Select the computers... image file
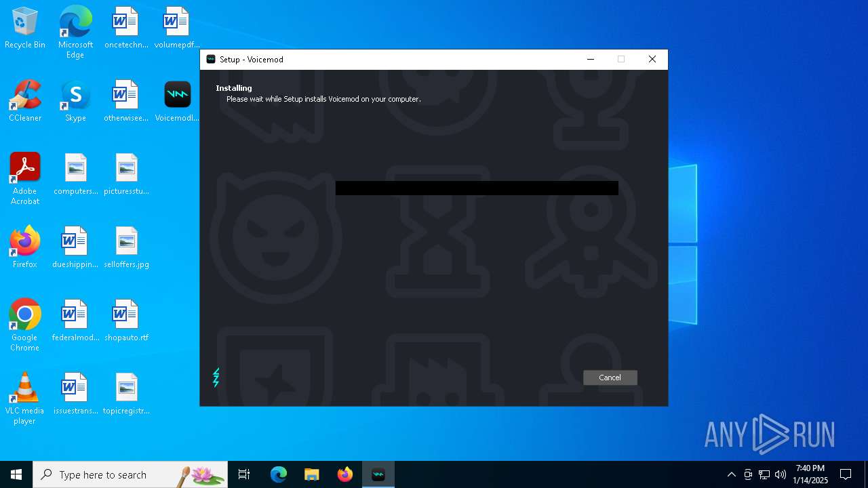Image resolution: width=868 pixels, height=488 pixels. click(x=75, y=174)
